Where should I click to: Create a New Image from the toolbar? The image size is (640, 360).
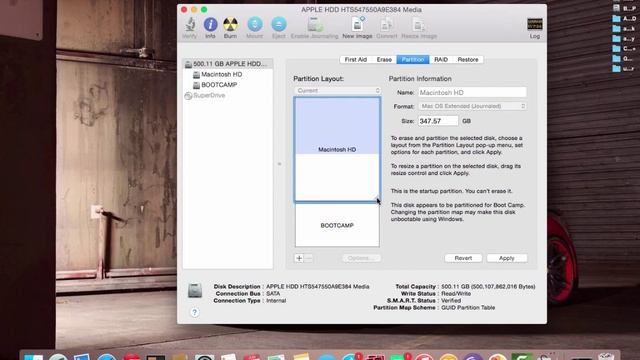click(357, 28)
